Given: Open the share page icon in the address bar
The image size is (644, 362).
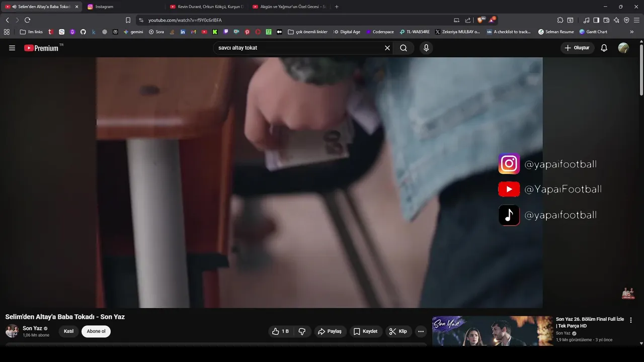Looking at the screenshot, I should click(x=468, y=20).
